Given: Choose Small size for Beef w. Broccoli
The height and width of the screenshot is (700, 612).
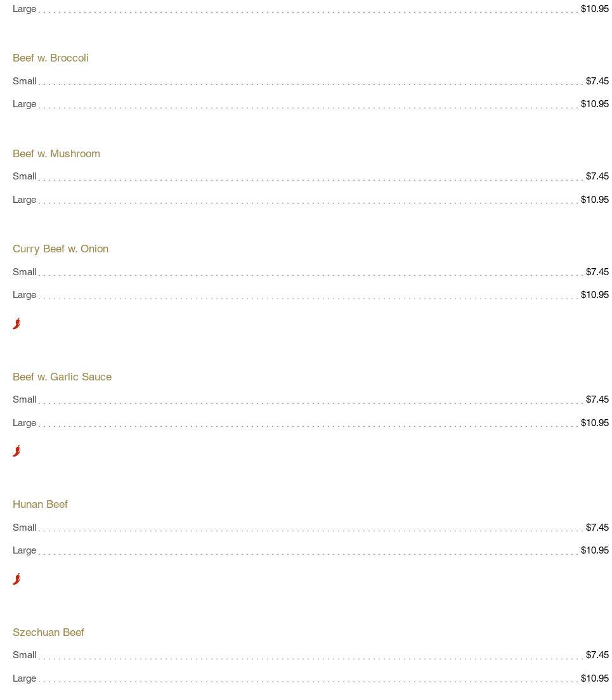Looking at the screenshot, I should click(25, 81).
